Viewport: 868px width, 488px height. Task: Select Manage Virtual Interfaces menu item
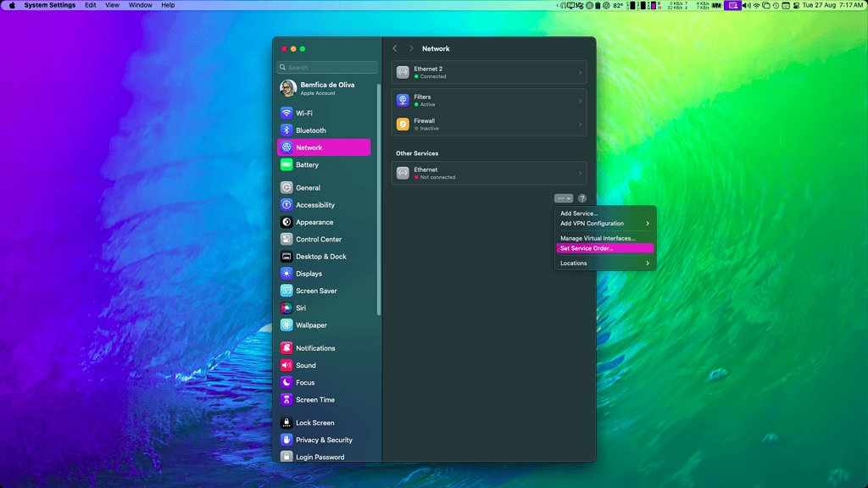(597, 238)
